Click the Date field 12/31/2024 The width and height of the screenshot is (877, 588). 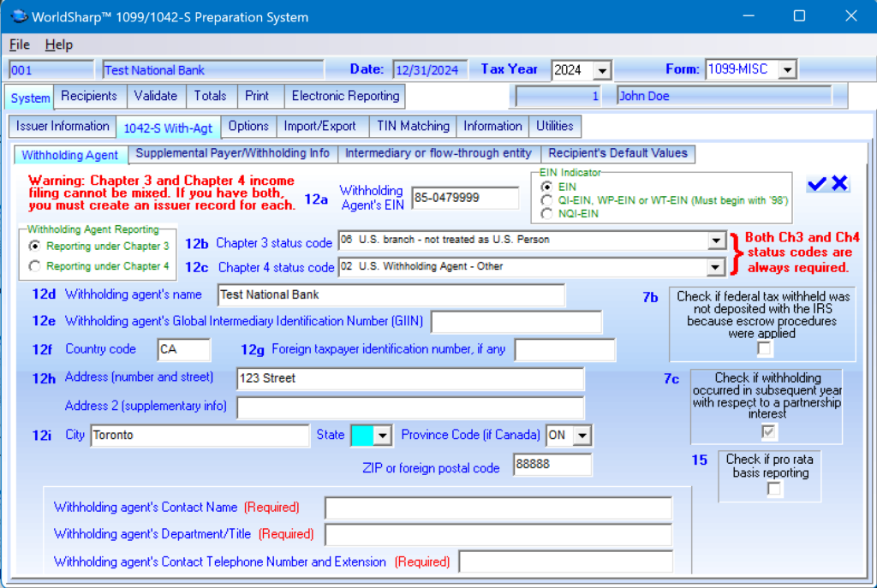(x=429, y=70)
